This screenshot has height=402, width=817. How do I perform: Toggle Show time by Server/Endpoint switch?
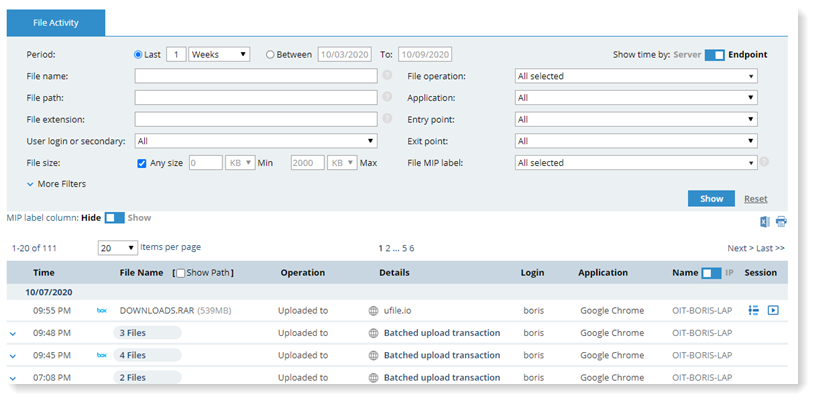click(x=714, y=55)
